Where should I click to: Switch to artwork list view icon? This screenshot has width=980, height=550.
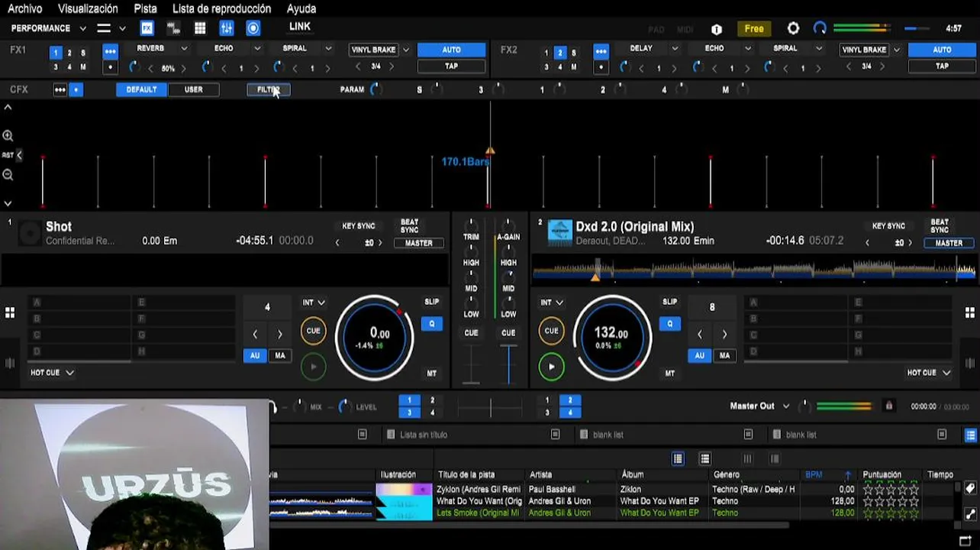click(678, 458)
